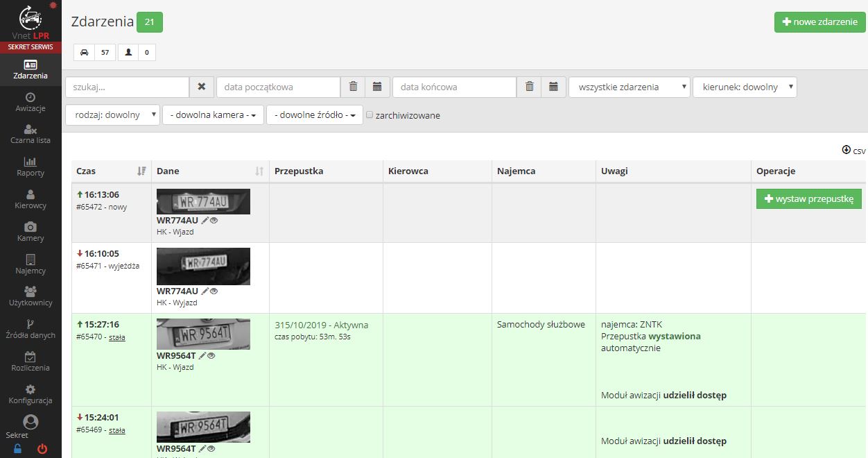View eye icon for event #65470

(211, 355)
